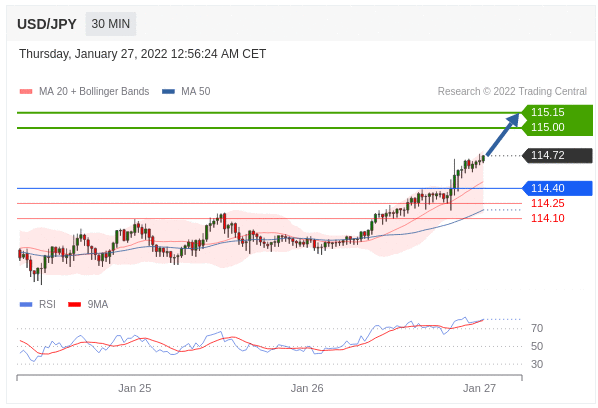Click the Jan 25 date axis label
Screen dimensions: 598x408
tap(135, 388)
